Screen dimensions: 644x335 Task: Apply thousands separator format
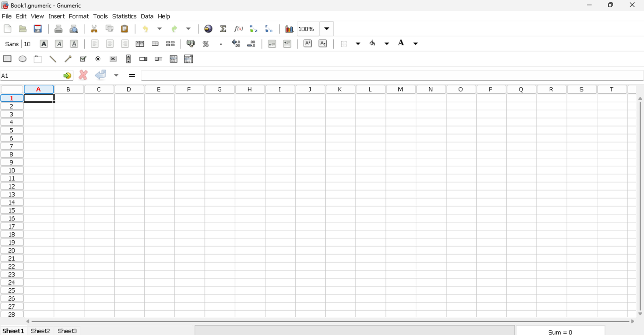click(221, 44)
